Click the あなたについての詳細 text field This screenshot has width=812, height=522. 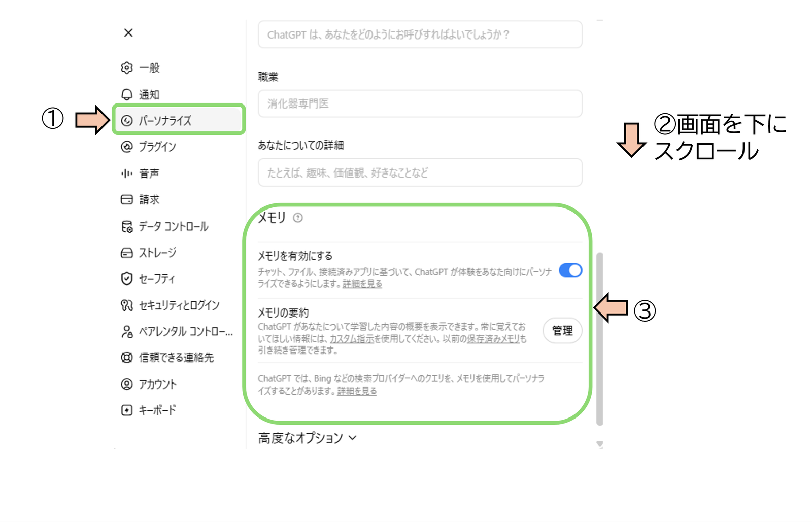coord(420,172)
